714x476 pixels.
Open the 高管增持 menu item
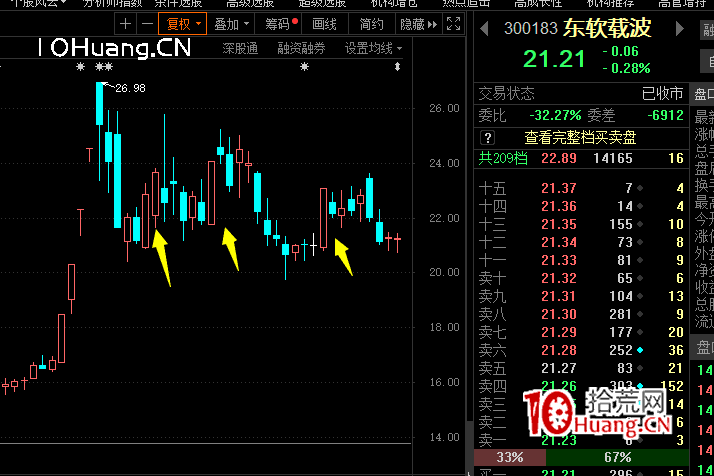point(682,3)
